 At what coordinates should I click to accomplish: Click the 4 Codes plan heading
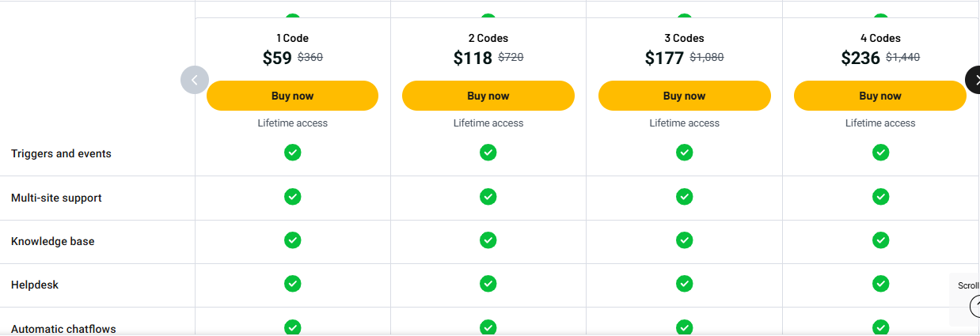[880, 38]
